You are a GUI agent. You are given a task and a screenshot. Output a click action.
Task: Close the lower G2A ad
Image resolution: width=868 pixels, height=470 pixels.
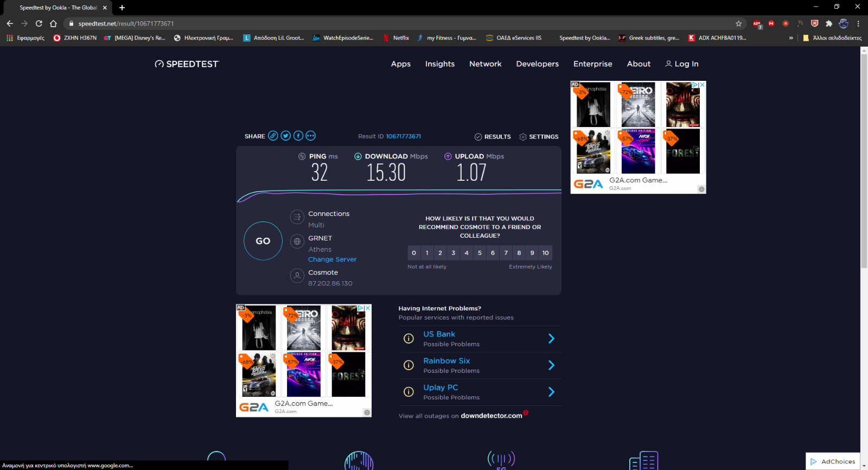tap(367, 308)
